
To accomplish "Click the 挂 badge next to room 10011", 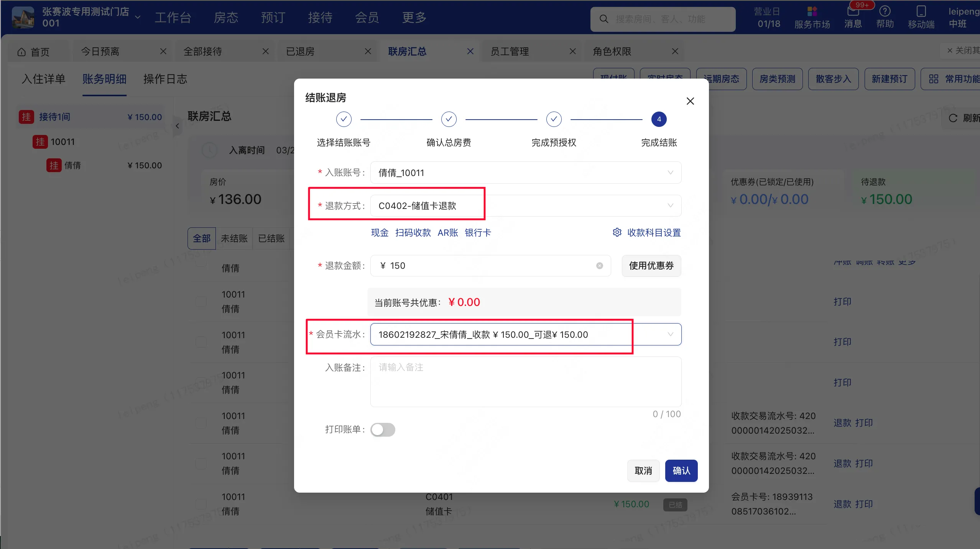I will 40,142.
